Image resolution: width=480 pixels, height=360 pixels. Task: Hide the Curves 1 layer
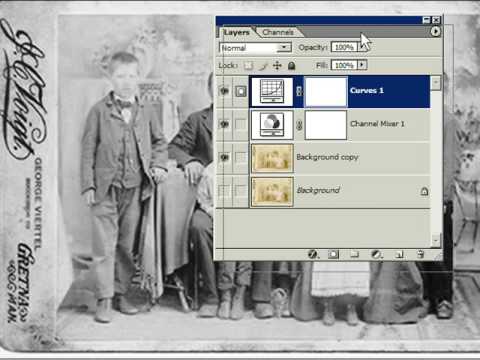[225, 91]
